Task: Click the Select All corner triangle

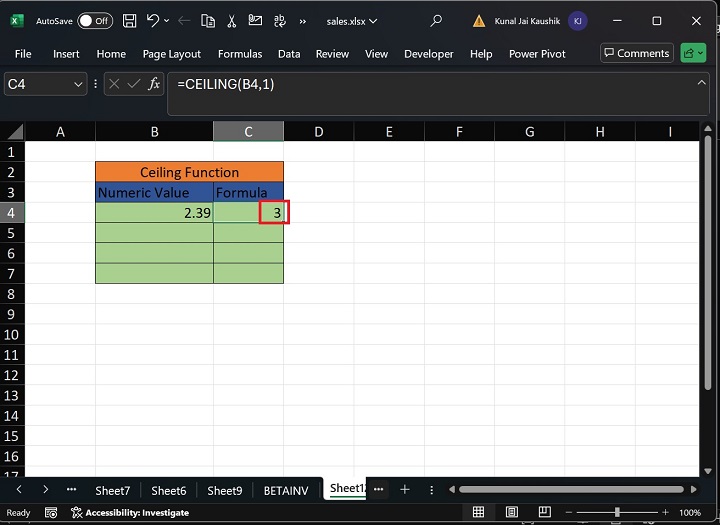Action: point(14,132)
